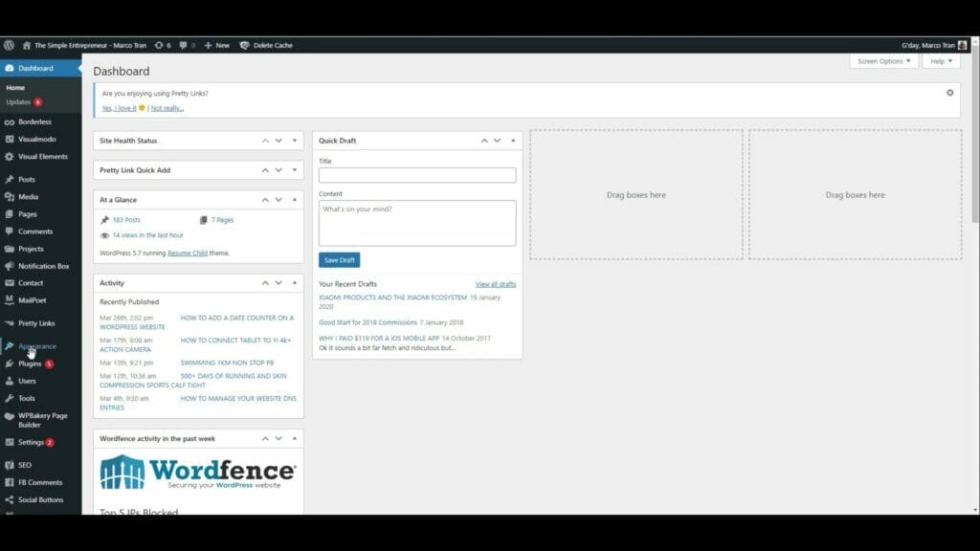Open the Screen Options dropdown
The image size is (980, 551).
tap(881, 60)
